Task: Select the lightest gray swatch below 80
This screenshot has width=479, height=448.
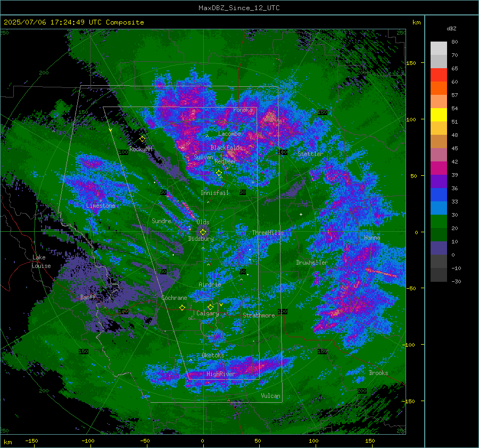Action: click(439, 48)
